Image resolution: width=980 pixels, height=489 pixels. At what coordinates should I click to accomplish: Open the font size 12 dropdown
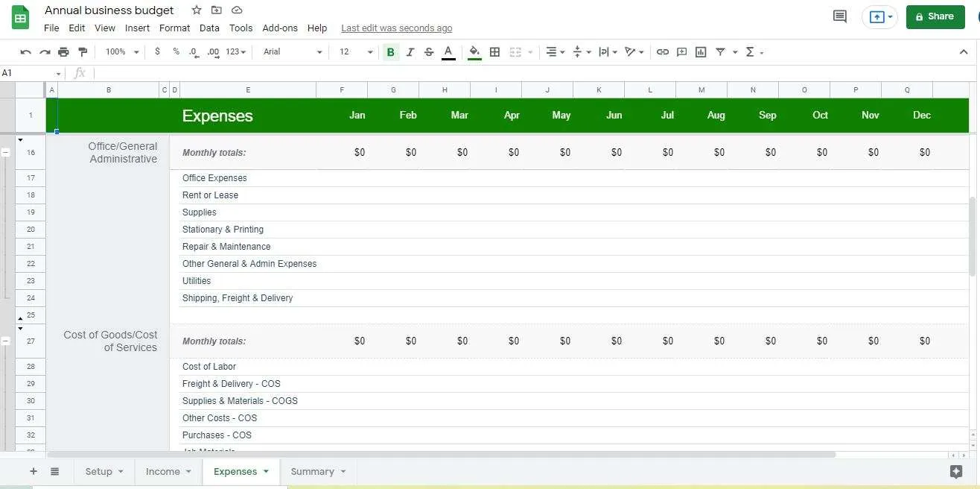click(x=356, y=52)
